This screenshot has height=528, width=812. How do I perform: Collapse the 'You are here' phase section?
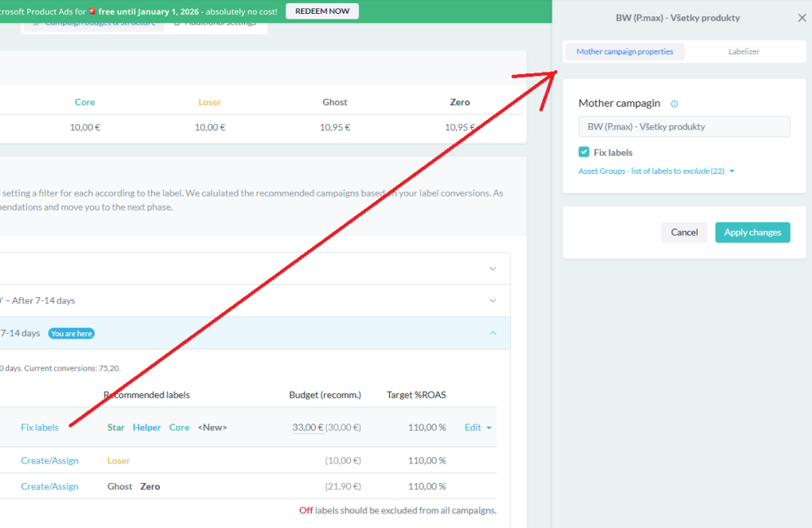(x=492, y=333)
